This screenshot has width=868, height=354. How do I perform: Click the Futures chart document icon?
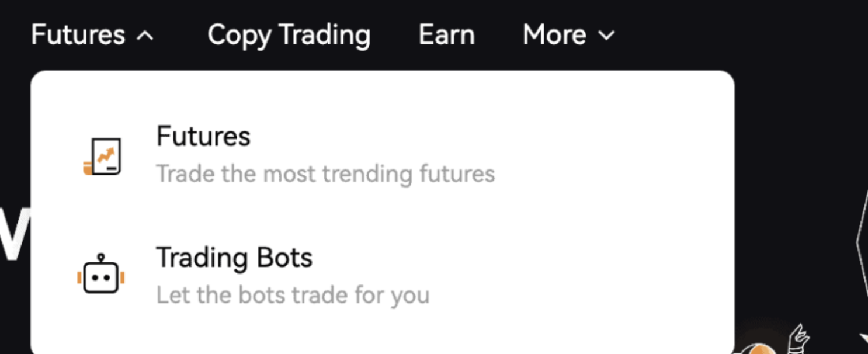(108, 156)
